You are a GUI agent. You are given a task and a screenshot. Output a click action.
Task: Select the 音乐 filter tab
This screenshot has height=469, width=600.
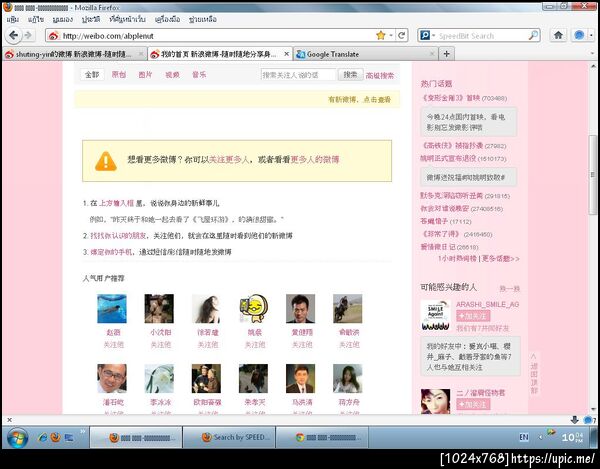pyautogui.click(x=199, y=75)
